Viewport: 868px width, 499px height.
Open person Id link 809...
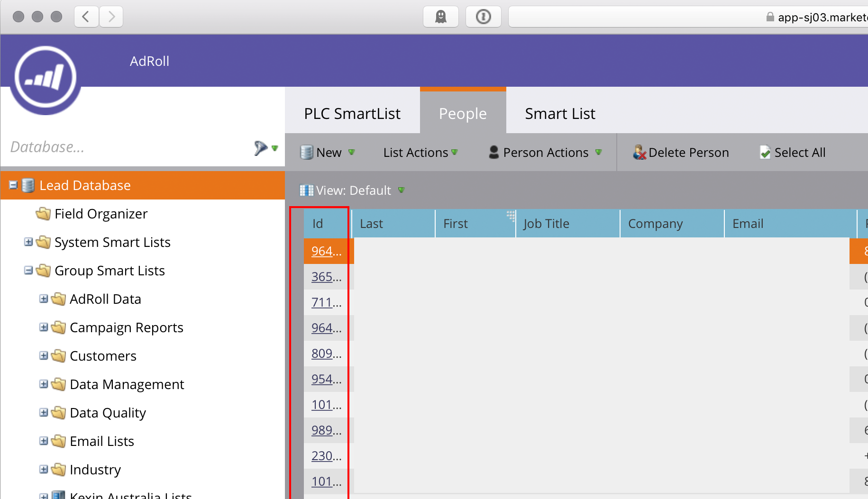click(x=326, y=354)
